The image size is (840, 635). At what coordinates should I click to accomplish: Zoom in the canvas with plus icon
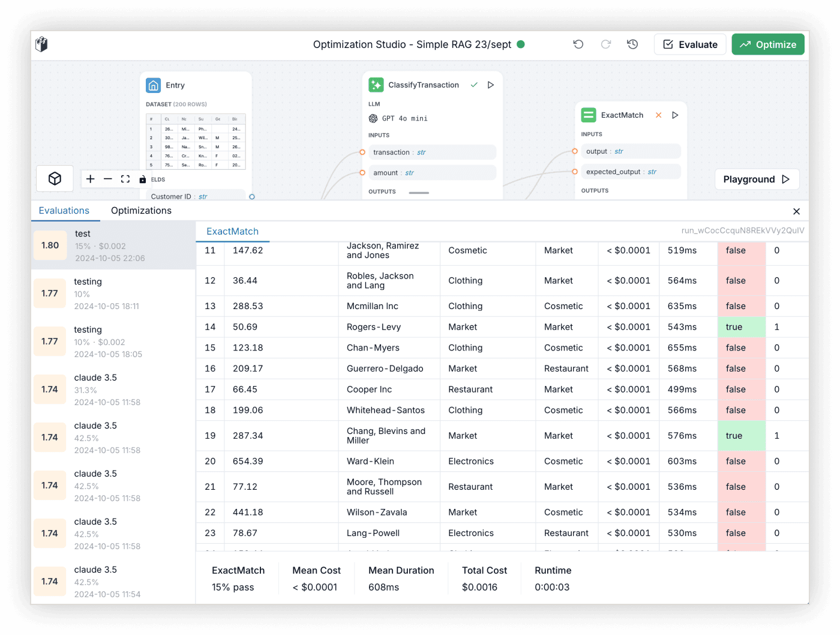pyautogui.click(x=91, y=179)
